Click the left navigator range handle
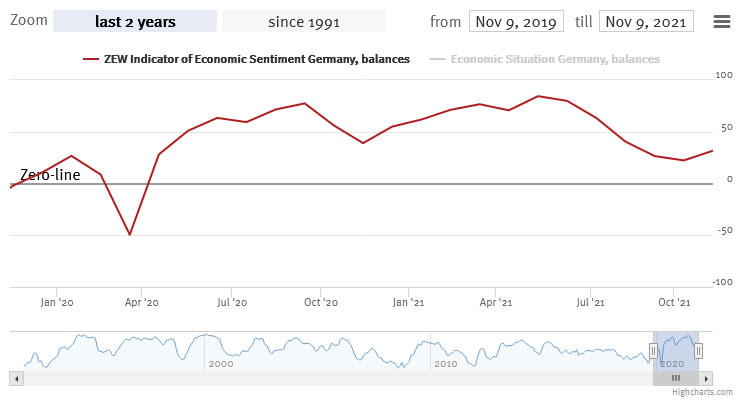 click(x=653, y=350)
